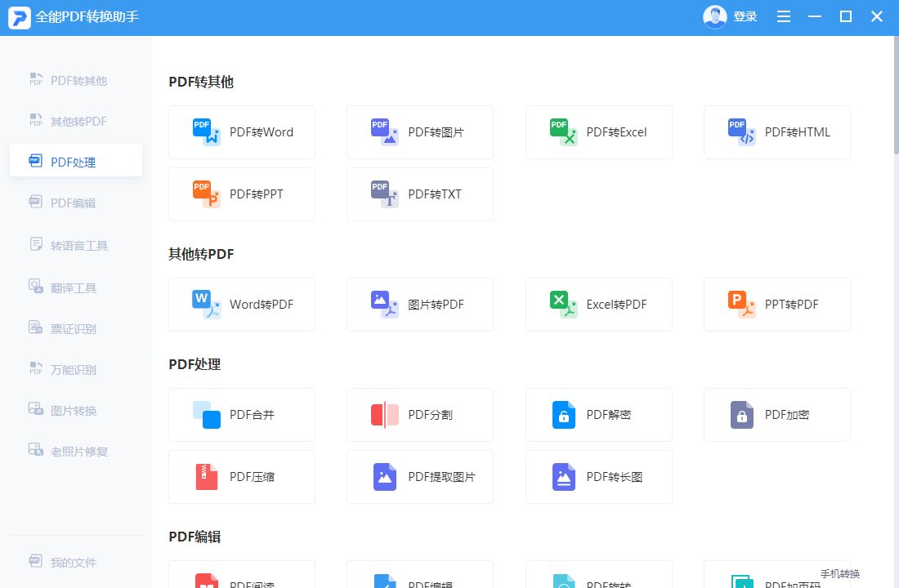Go to PDF编辑 sidebar tab
This screenshot has height=588, width=899.
76,203
